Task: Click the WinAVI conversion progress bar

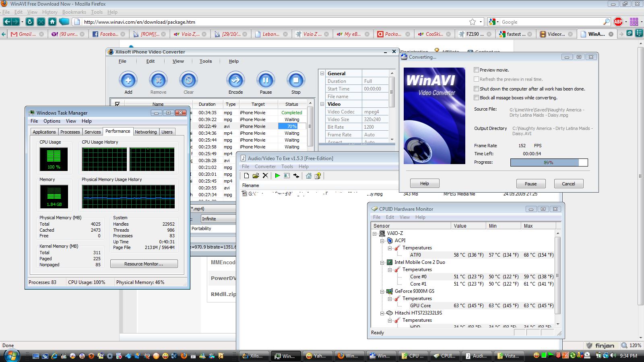Action: [549, 162]
